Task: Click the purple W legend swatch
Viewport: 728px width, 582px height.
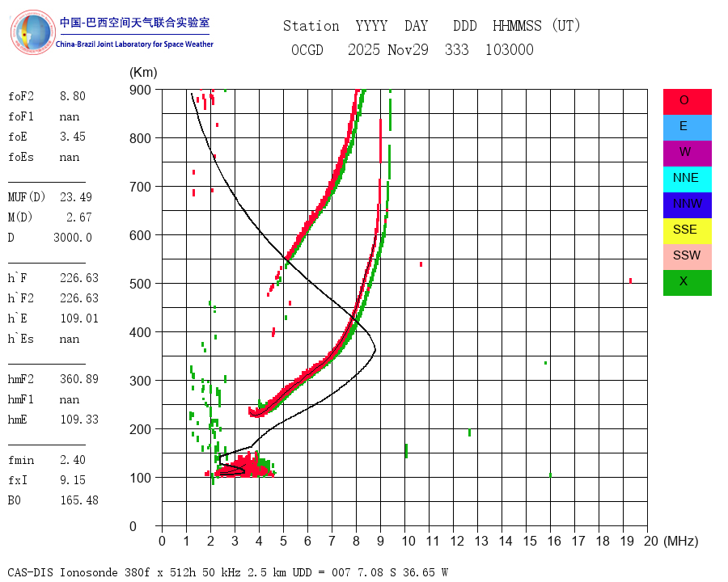Action: click(687, 154)
